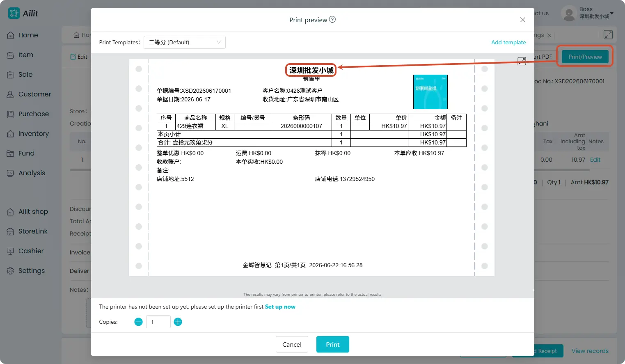
Task: Click the document number XSD202606170001 in preview
Action: [206, 91]
